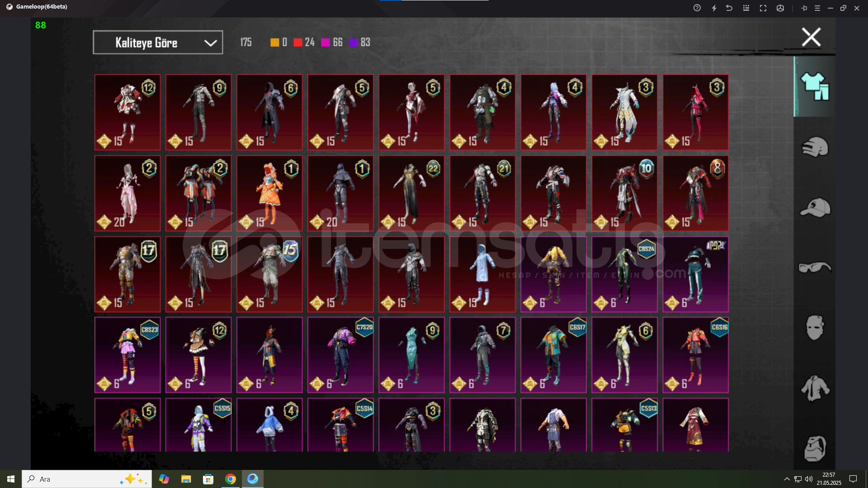Open the face mask category in sidebar
Screen dimensions: 868x488
(x=815, y=328)
